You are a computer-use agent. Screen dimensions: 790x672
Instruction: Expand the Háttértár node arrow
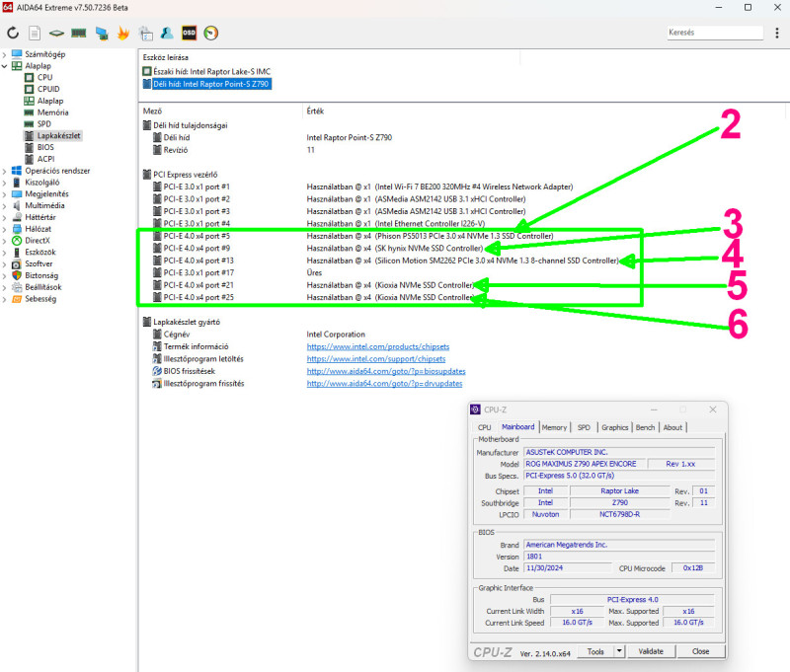pyautogui.click(x=5, y=217)
